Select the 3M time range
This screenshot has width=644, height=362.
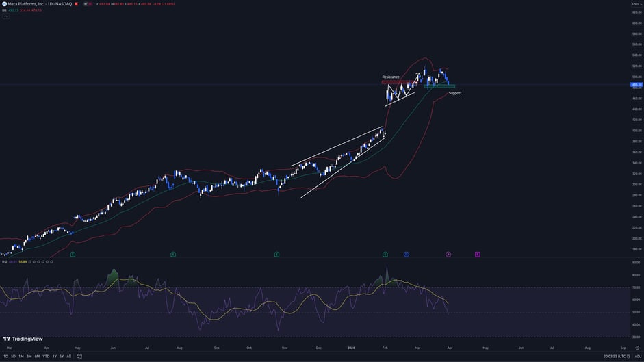coord(29,357)
